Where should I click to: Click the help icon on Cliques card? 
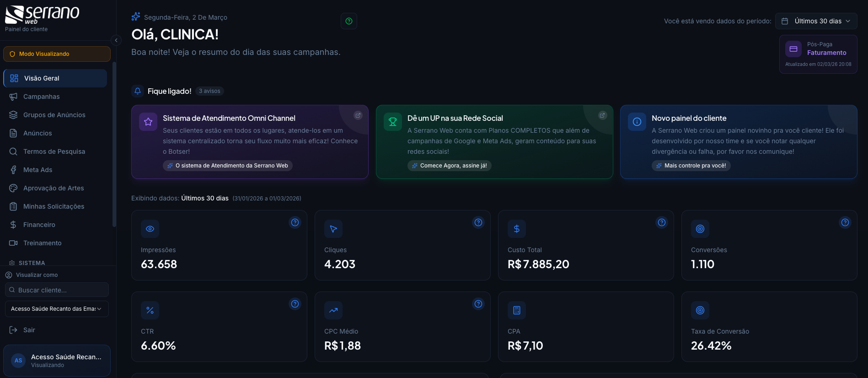[478, 222]
